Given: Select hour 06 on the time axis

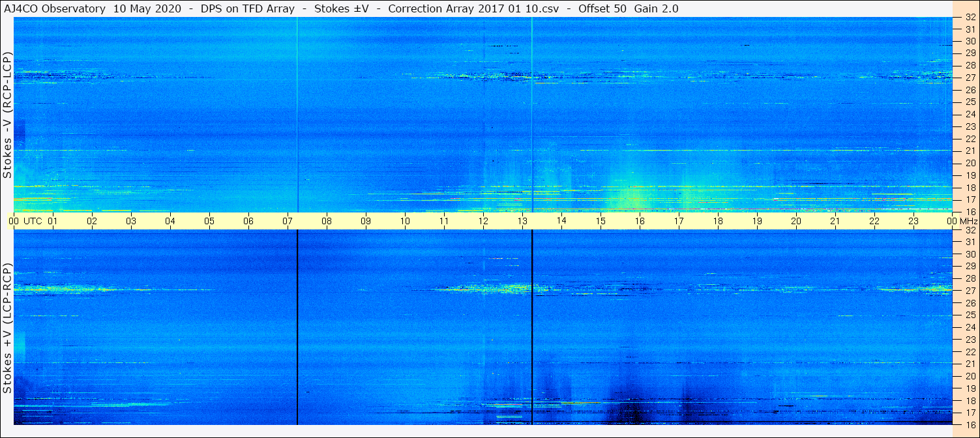Looking at the screenshot, I should tap(248, 221).
